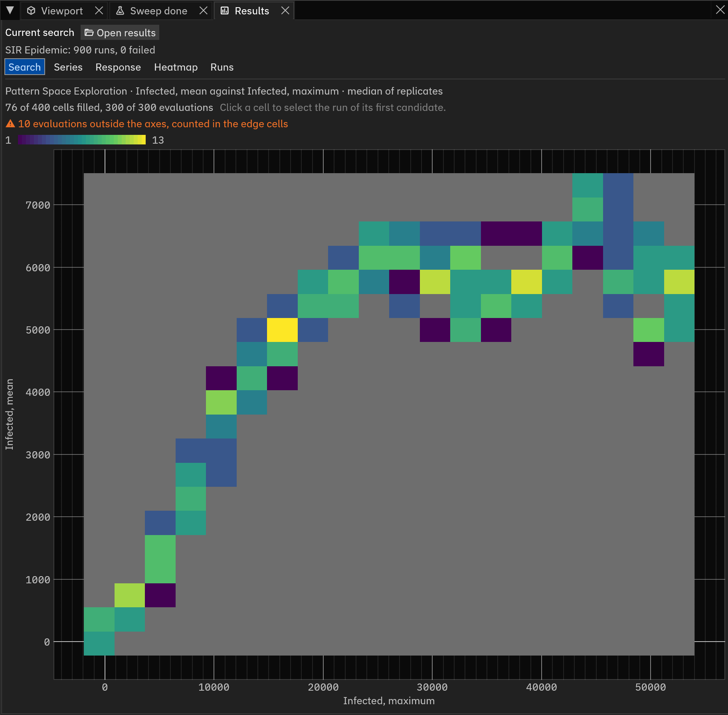Click the orange warning triangle icon

10,124
